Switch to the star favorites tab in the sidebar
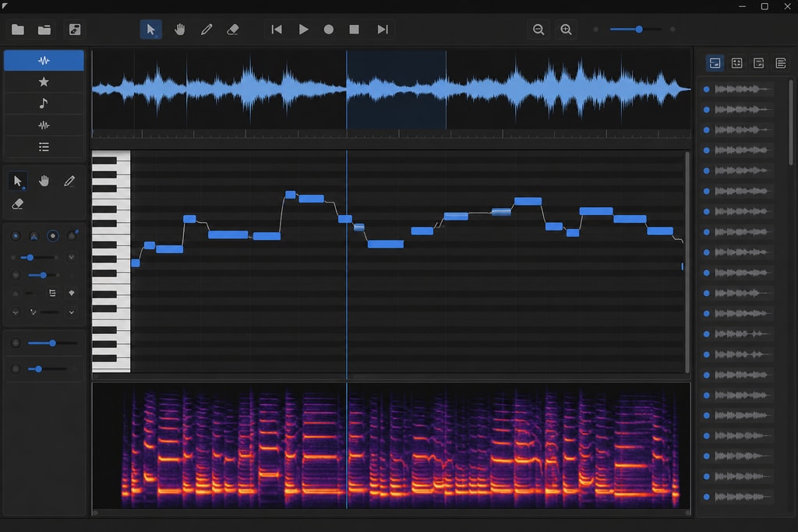 click(44, 82)
